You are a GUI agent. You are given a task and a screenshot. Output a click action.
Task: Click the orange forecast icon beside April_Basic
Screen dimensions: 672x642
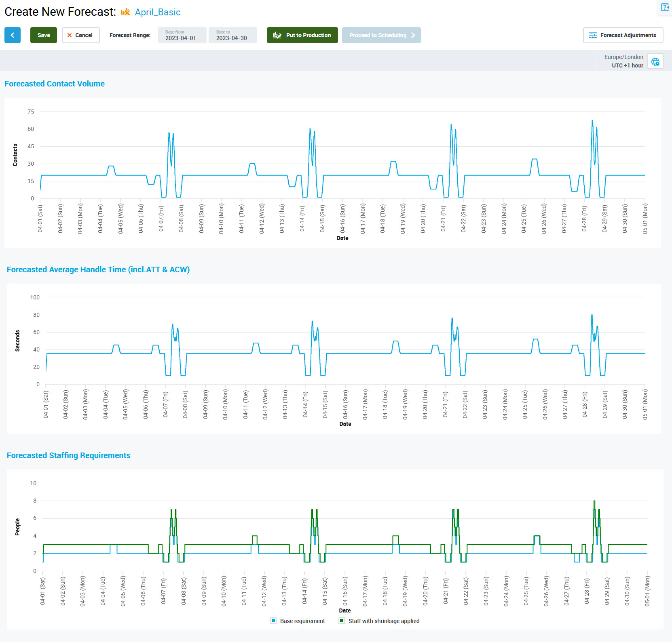tap(125, 12)
